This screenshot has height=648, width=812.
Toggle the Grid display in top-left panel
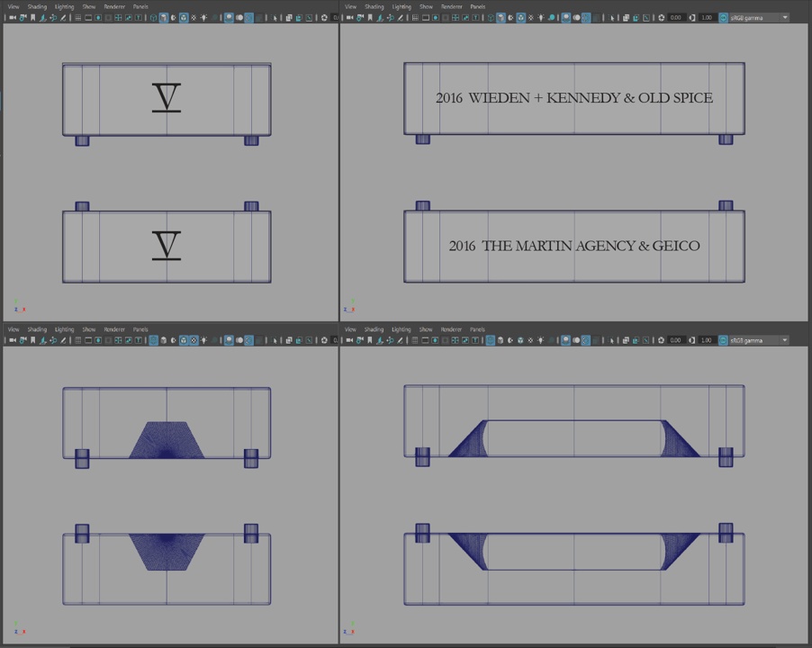pyautogui.click(x=77, y=17)
